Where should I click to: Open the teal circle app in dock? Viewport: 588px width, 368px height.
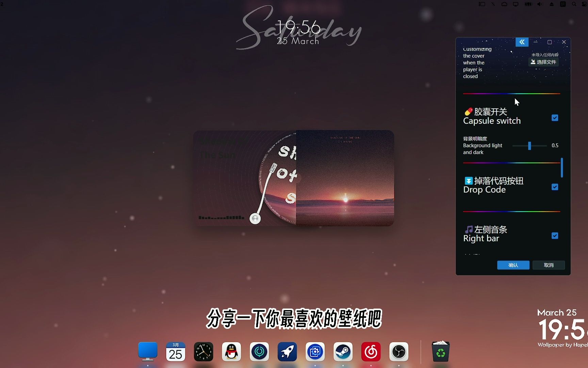(x=259, y=352)
